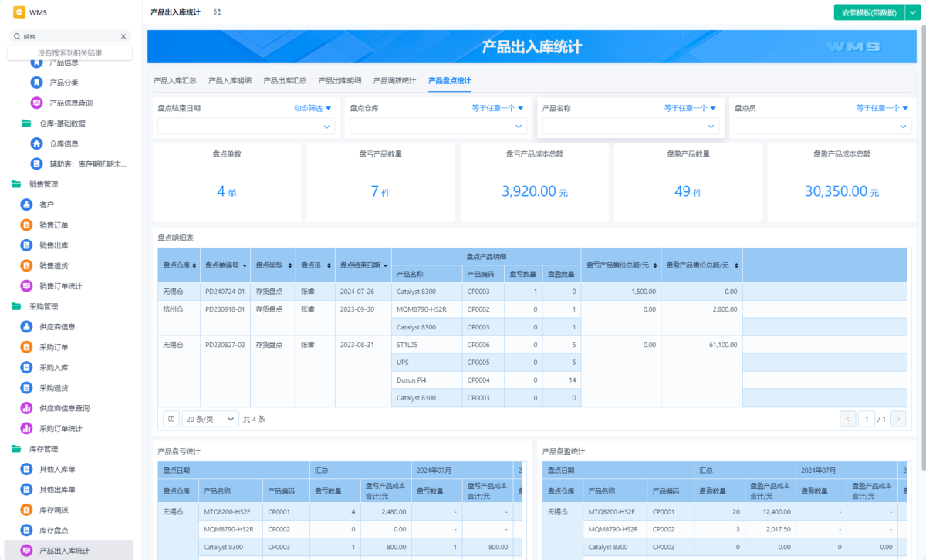Viewport: 926px width, 560px height.
Task: Open 其他出库单 in the sidebar
Action: [69, 490]
